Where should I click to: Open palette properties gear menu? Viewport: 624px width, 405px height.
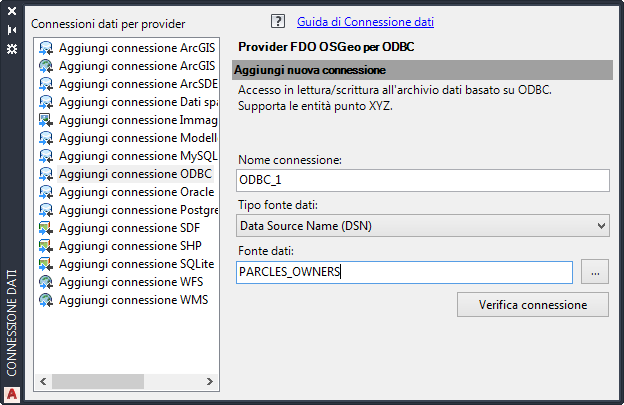click(x=12, y=47)
